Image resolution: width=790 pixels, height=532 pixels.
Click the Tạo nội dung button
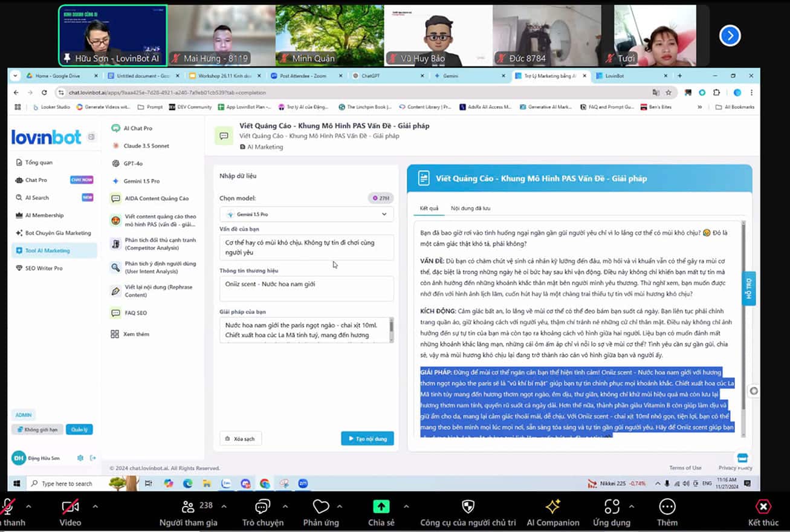coord(367,438)
